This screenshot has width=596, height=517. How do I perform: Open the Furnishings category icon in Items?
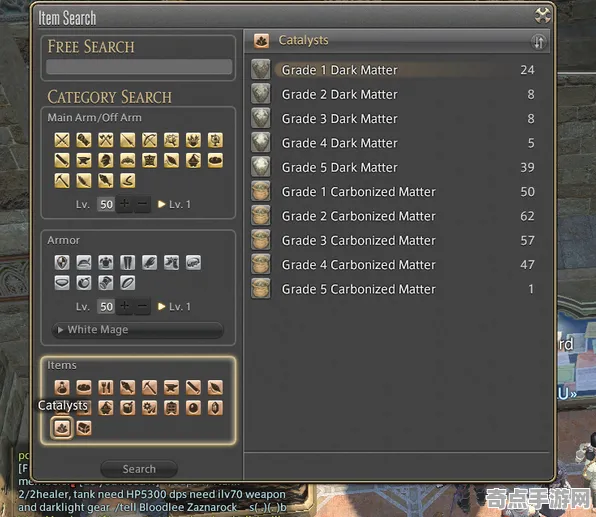171,408
